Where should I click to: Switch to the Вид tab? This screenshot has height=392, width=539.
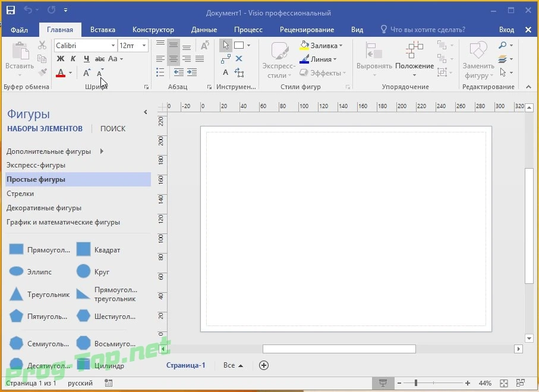coord(357,30)
